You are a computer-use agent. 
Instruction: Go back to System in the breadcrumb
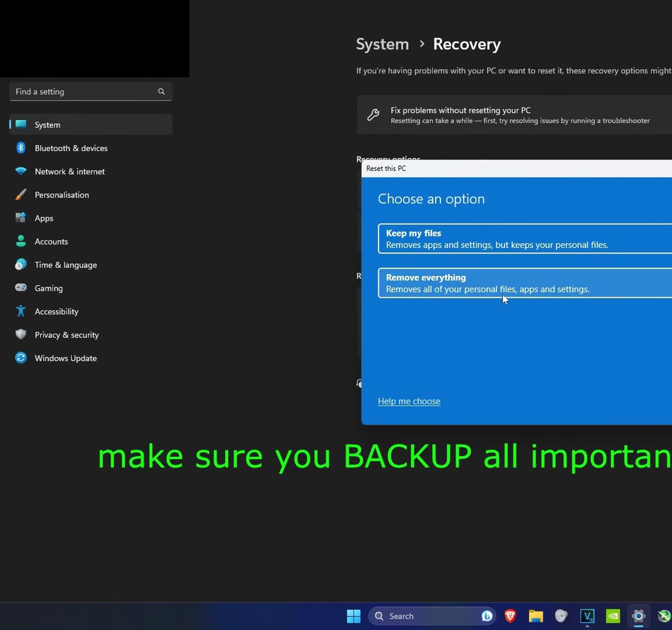[x=382, y=44]
